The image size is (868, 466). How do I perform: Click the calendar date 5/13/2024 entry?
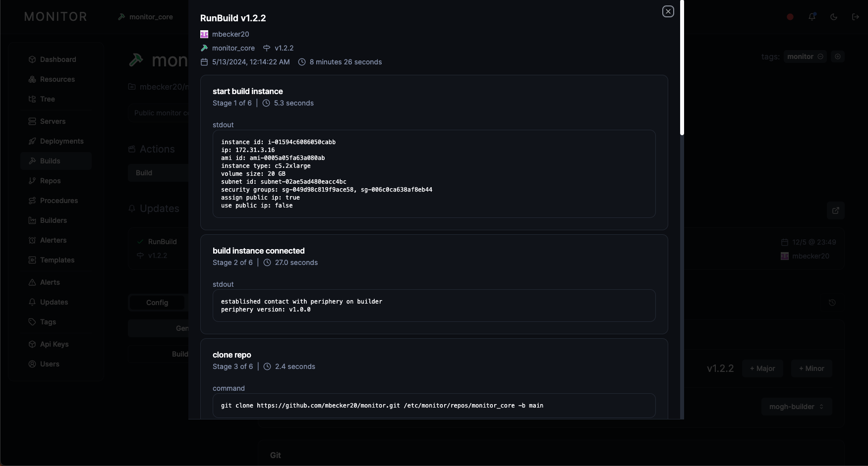[x=251, y=62]
